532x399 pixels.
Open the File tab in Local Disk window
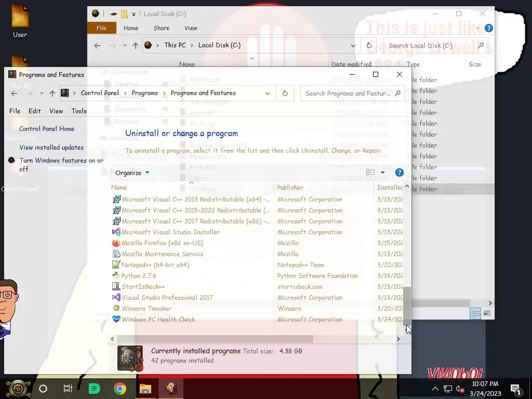point(101,28)
